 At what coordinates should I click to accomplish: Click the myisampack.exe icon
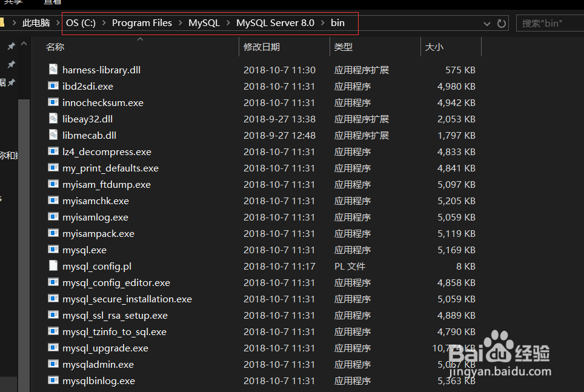53,233
